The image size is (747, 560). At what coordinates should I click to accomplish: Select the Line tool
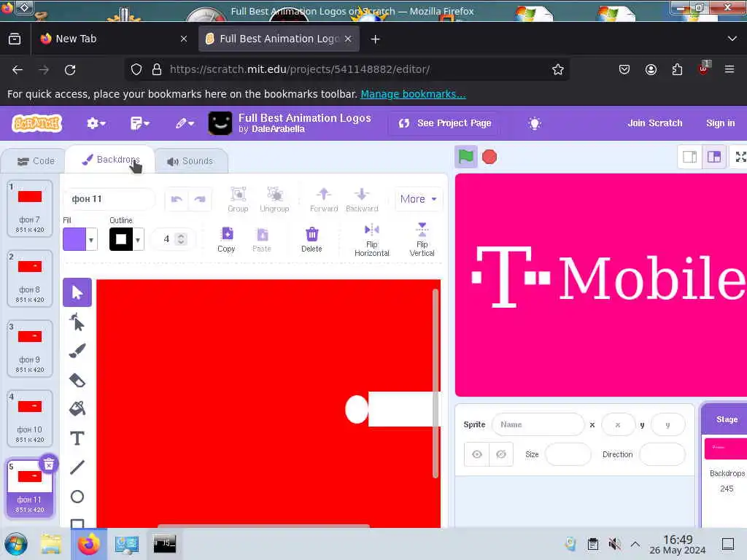pyautogui.click(x=77, y=467)
